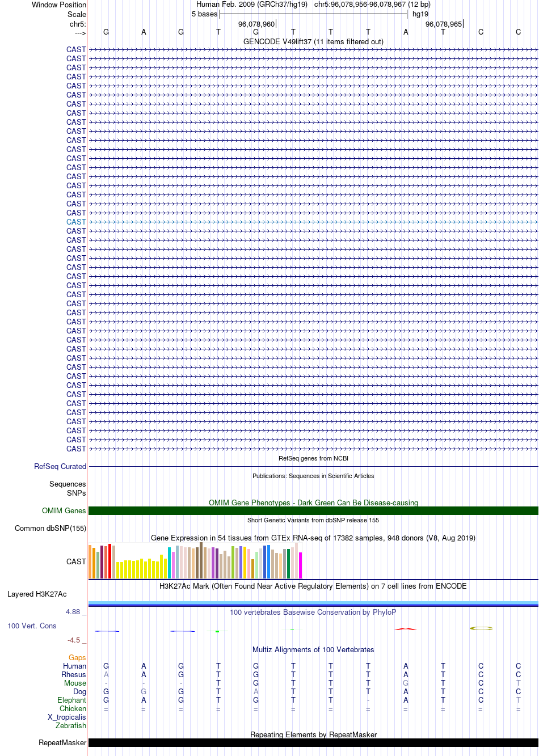
Task: Click the magenta bar in GTEx chart
Action: [x=300, y=565]
